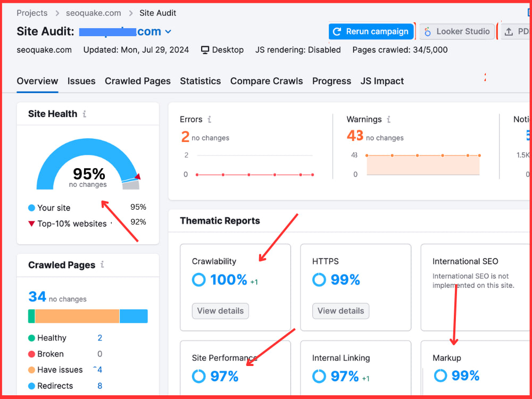Click the Looker Studio button

point(457,31)
